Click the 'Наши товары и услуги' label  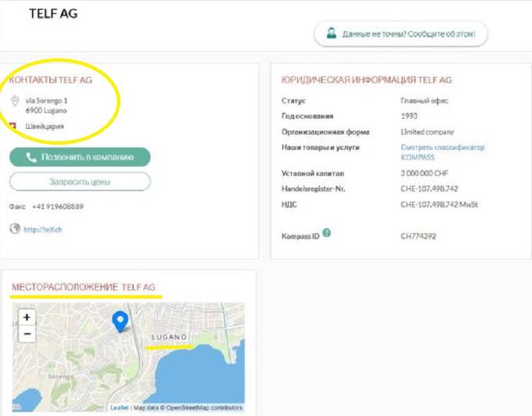point(321,148)
